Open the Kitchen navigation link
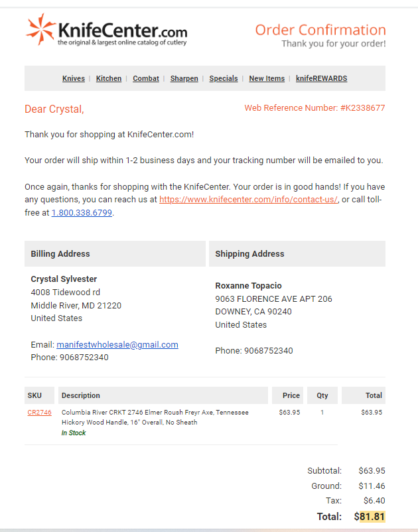This screenshot has height=532, width=418. coord(109,78)
